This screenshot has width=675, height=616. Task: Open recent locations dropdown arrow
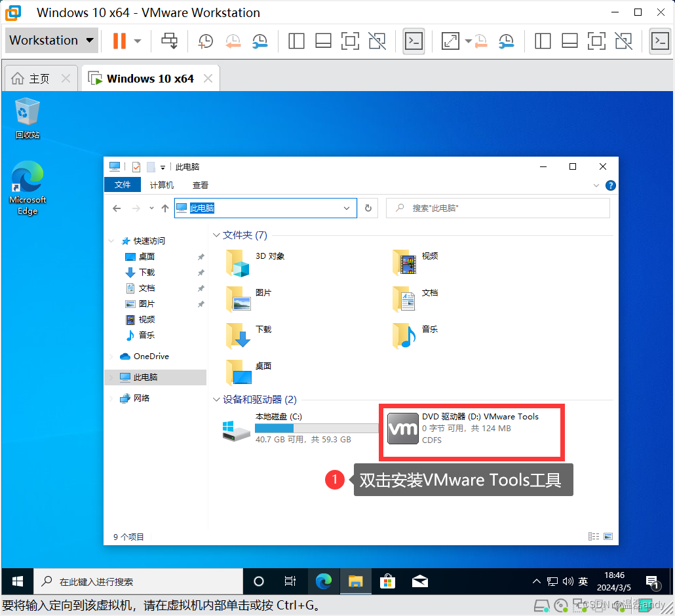click(x=151, y=208)
